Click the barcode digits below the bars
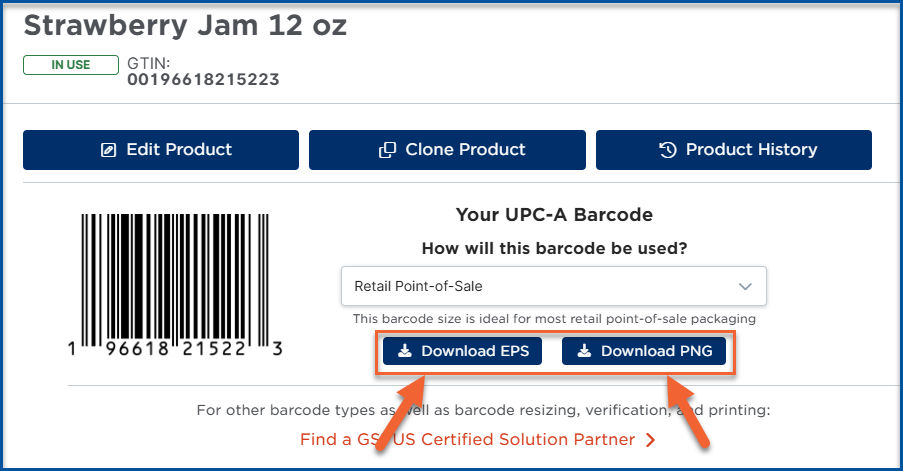Image resolution: width=903 pixels, height=471 pixels. click(x=174, y=348)
